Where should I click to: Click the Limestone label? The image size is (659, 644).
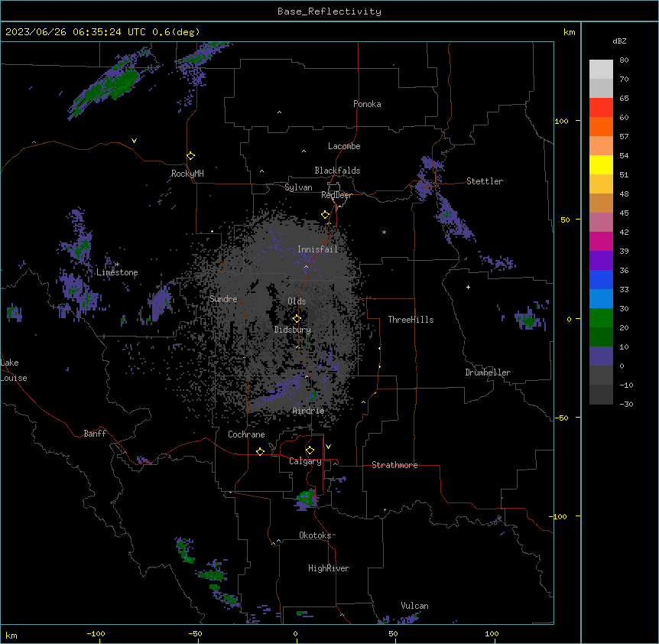pos(117,272)
